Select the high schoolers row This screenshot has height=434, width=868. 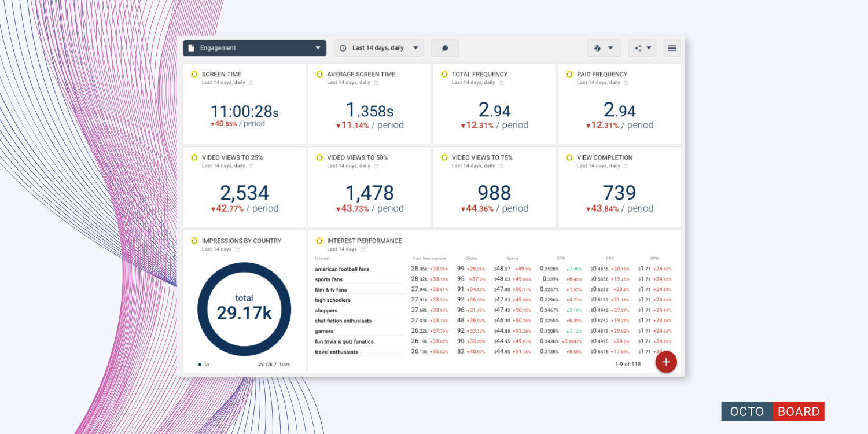coord(494,300)
